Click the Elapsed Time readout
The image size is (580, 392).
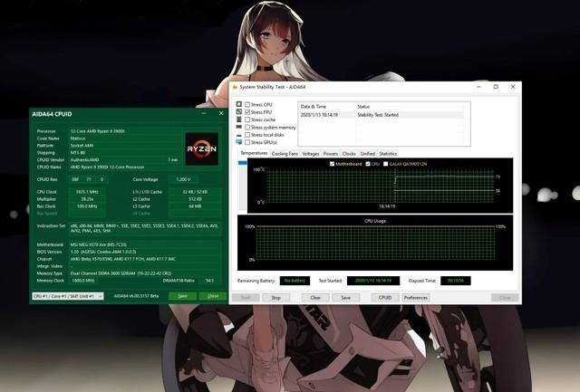(x=455, y=281)
